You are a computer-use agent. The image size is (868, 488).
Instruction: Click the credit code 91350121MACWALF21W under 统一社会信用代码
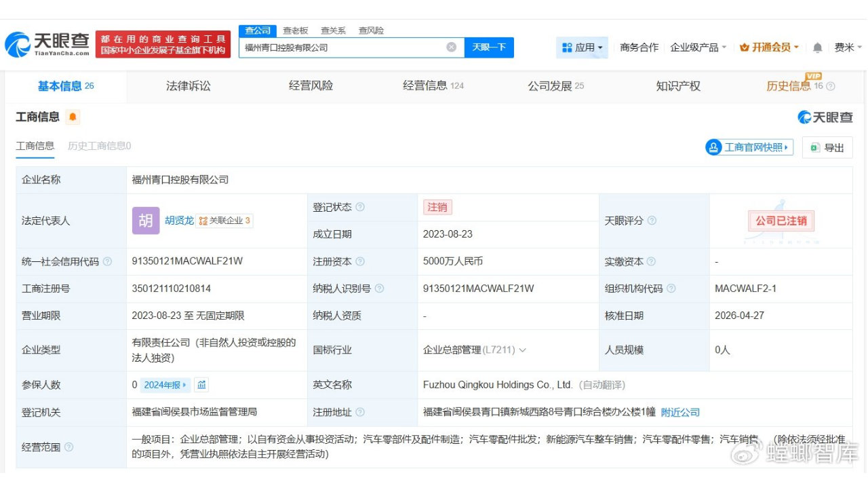pos(188,261)
